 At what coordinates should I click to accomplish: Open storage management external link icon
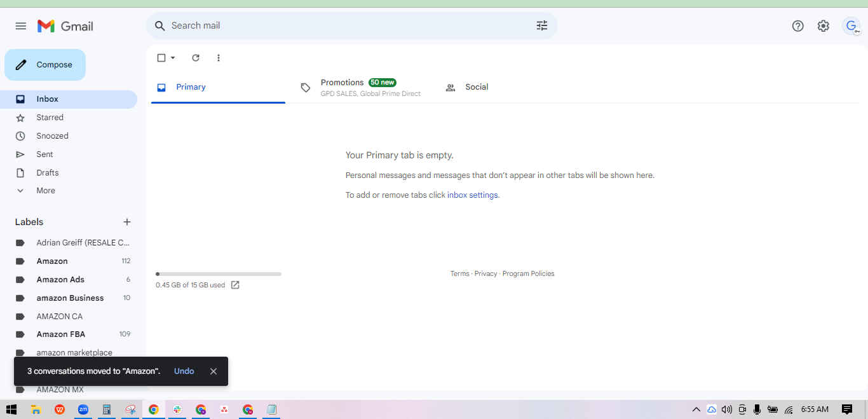tap(235, 285)
